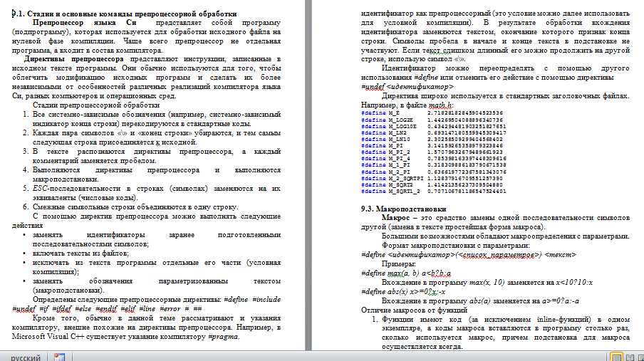
Task: Click the sentence starting 'Директива широко используется'
Action: coord(506,95)
